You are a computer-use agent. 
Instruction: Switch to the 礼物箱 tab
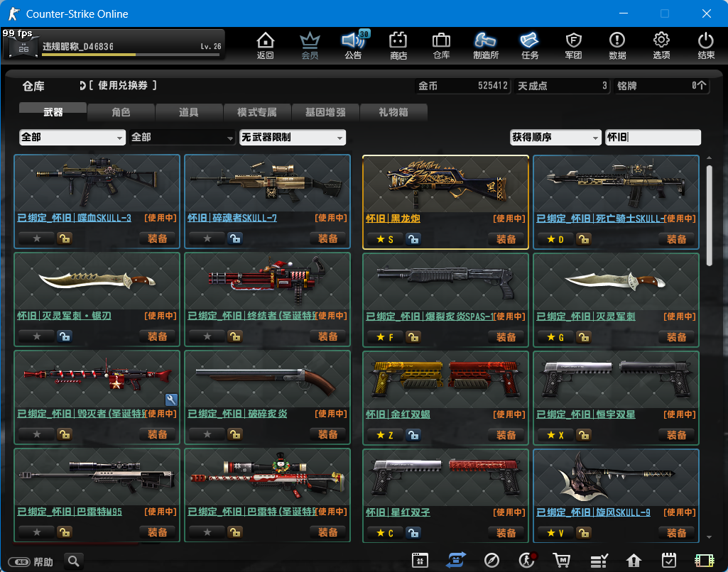(393, 112)
